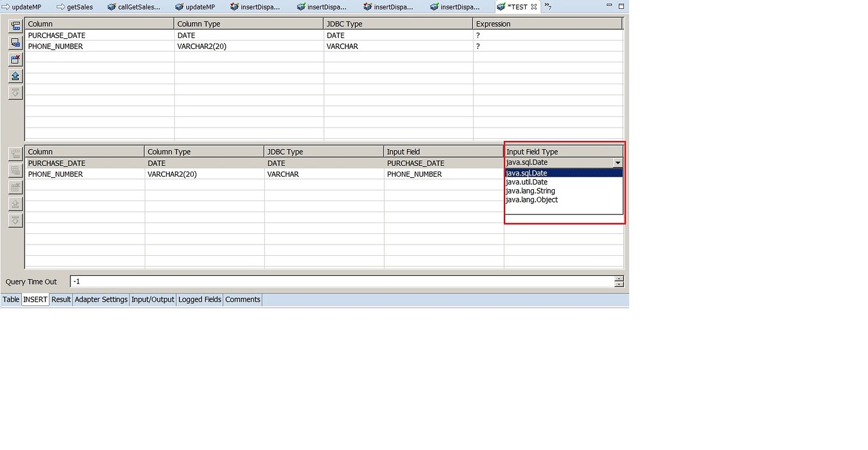
Task: Click the Expression cell in the PURCHASE_DATE row
Action: pos(548,35)
